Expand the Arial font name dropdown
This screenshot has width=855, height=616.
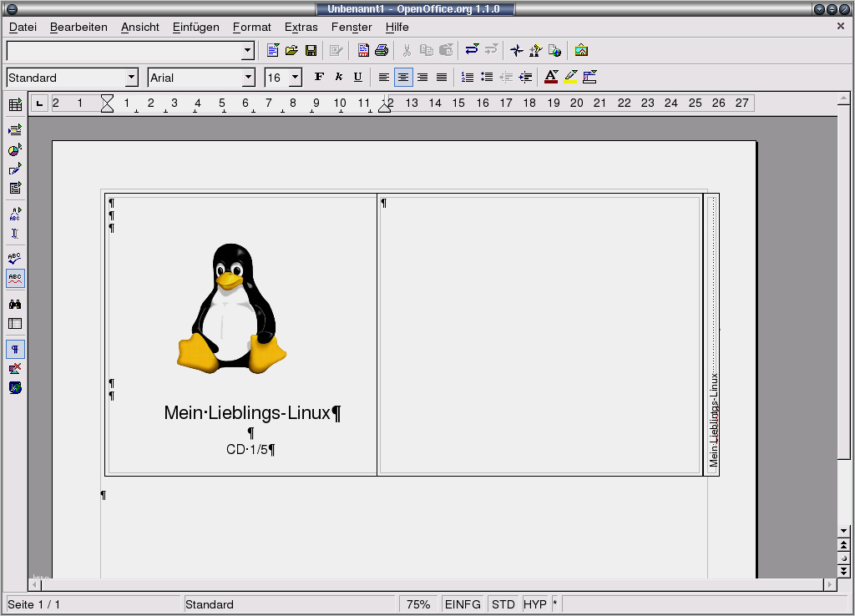[248, 78]
